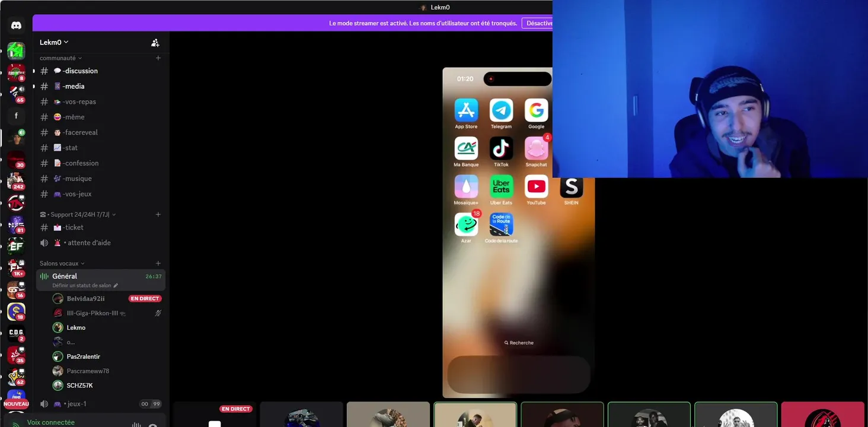Collapse the communauté category

(60, 58)
